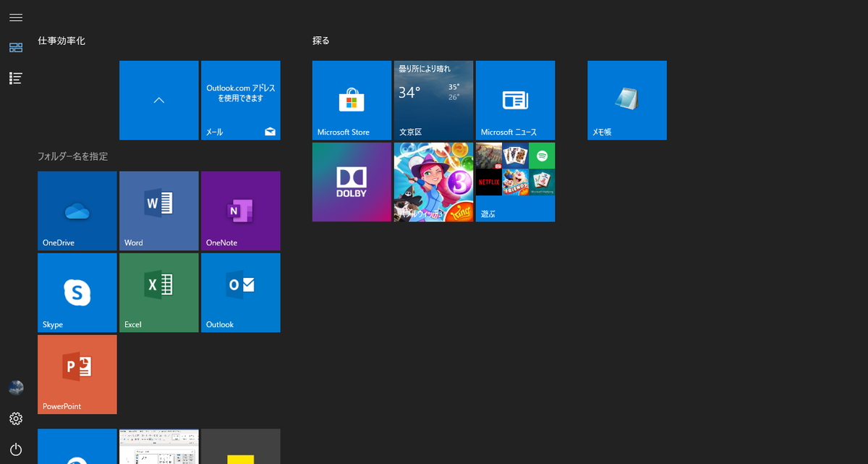Click the Netflix icon in 遊ぶ folder
Viewport: 868px width, 464px height.
tap(489, 182)
